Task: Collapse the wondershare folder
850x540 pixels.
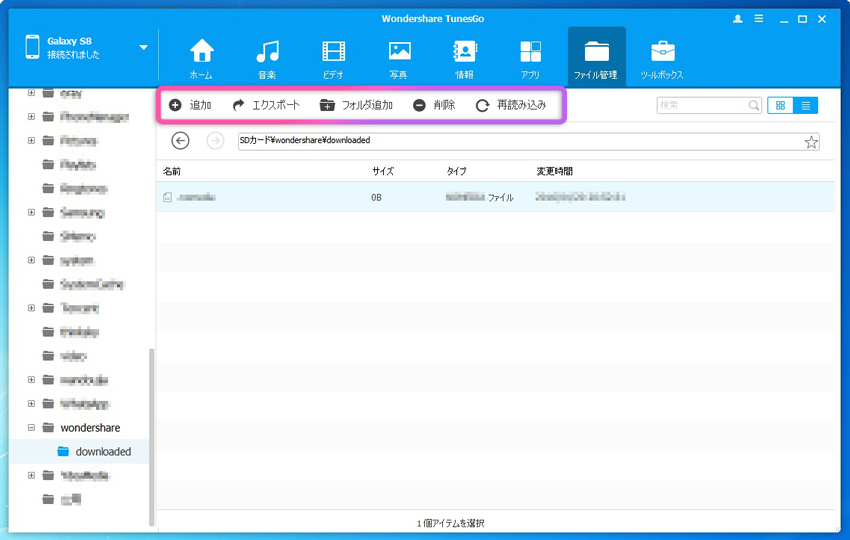Action: click(x=31, y=427)
